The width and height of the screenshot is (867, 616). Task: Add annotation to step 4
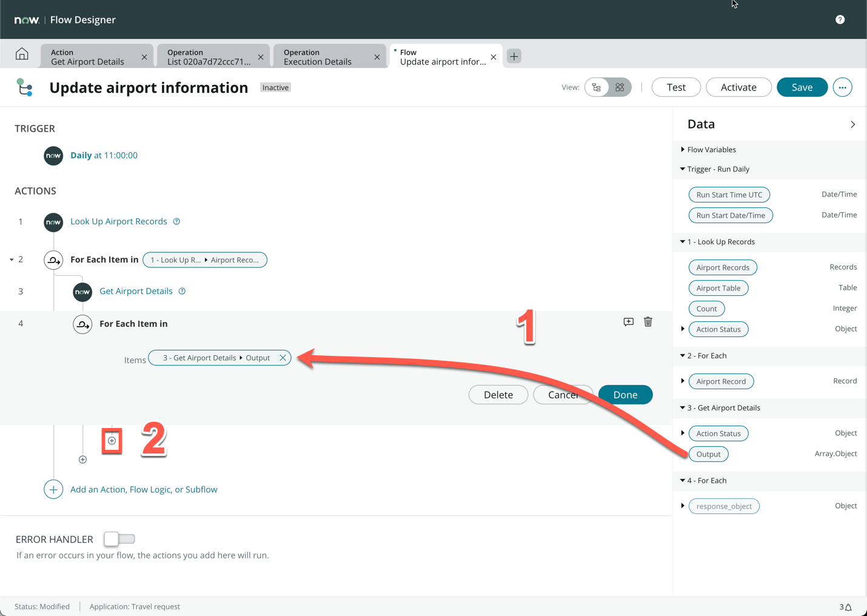629,322
